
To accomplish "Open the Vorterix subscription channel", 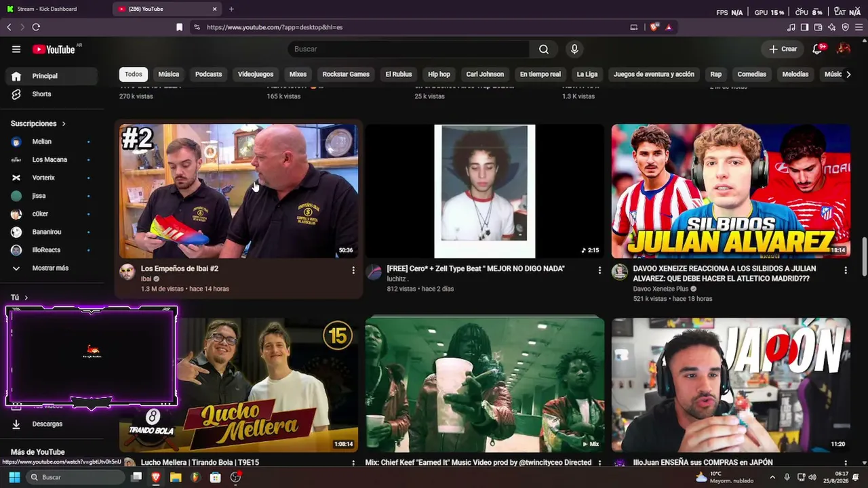I will point(52,178).
